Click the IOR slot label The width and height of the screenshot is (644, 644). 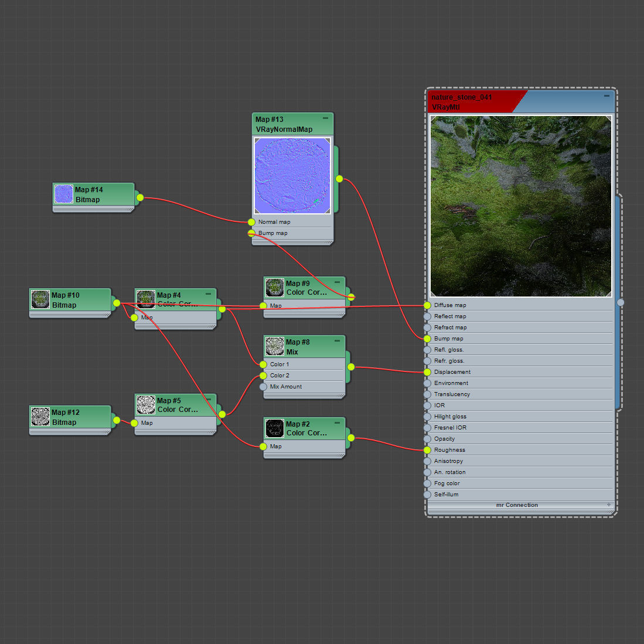[x=439, y=406]
